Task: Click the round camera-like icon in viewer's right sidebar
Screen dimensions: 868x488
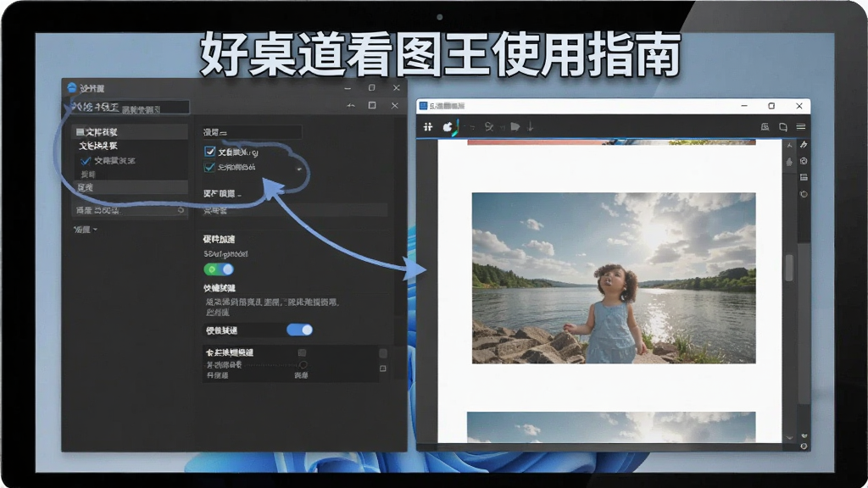Action: click(x=804, y=161)
